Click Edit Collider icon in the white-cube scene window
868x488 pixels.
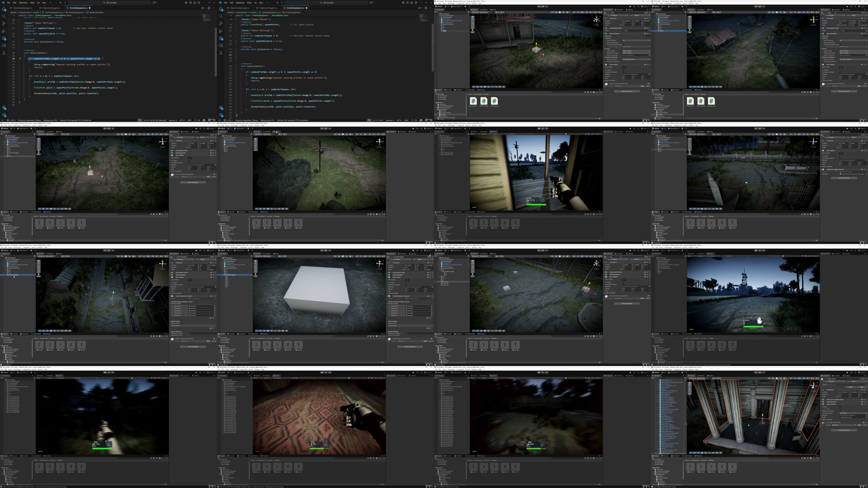pyautogui.click(x=407, y=280)
